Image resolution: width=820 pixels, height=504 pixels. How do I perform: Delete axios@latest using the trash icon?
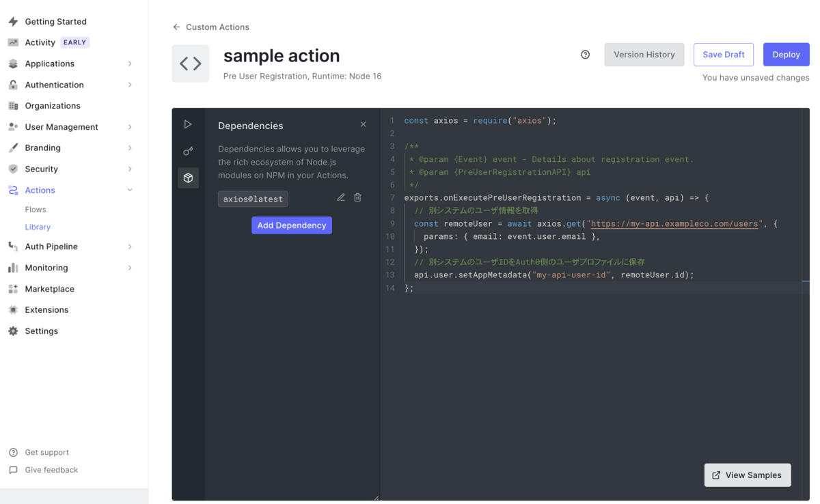[357, 197]
